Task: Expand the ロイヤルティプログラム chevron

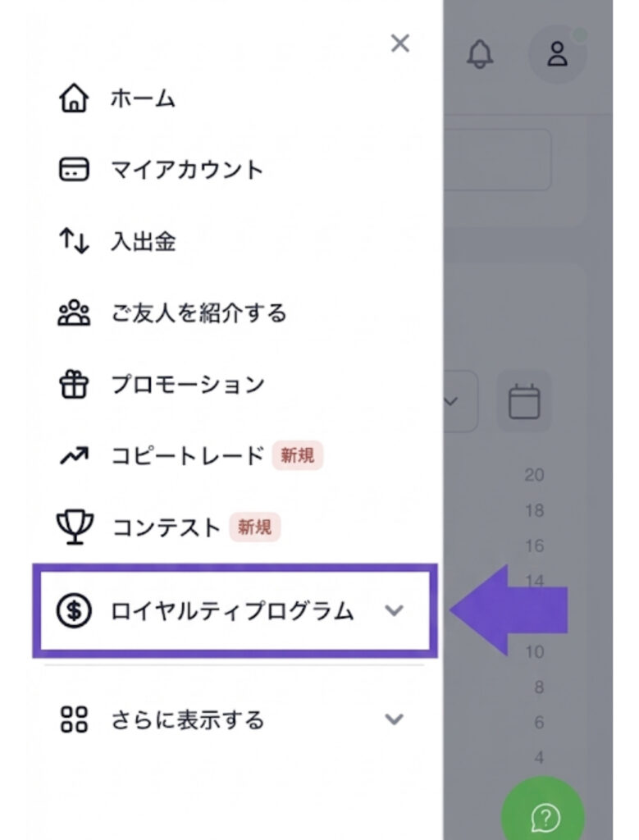Action: [x=395, y=611]
